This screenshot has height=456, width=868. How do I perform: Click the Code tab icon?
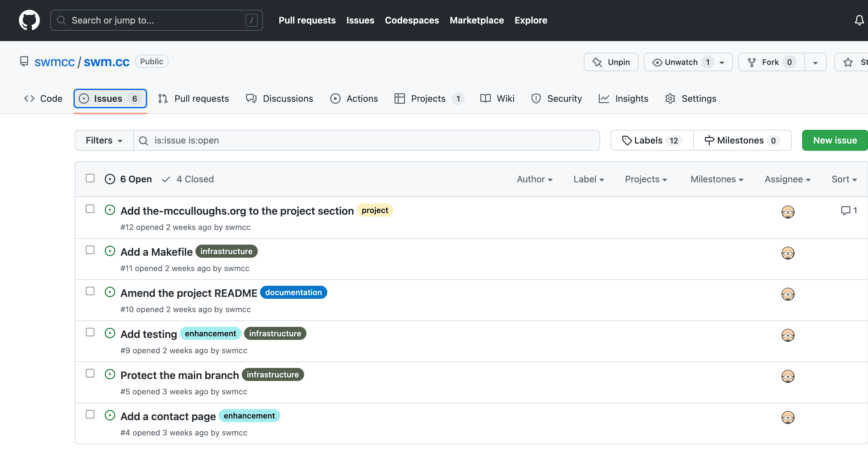[30, 99]
